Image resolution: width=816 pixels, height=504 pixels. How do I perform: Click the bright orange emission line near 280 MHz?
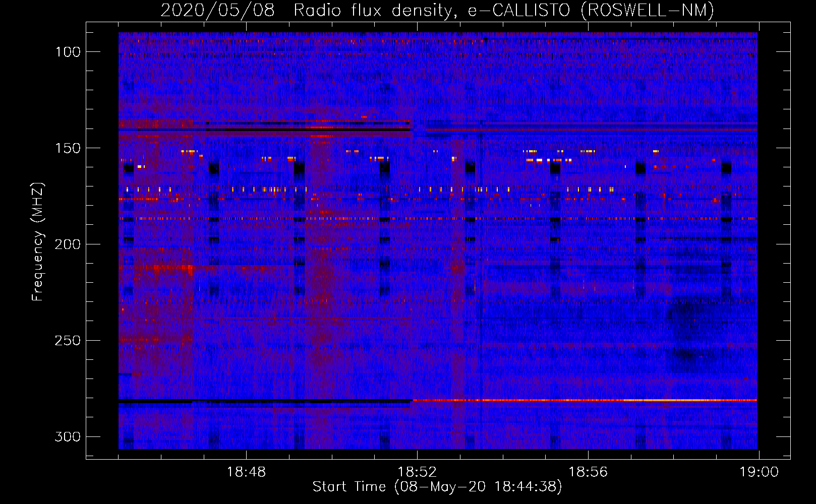click(585, 400)
